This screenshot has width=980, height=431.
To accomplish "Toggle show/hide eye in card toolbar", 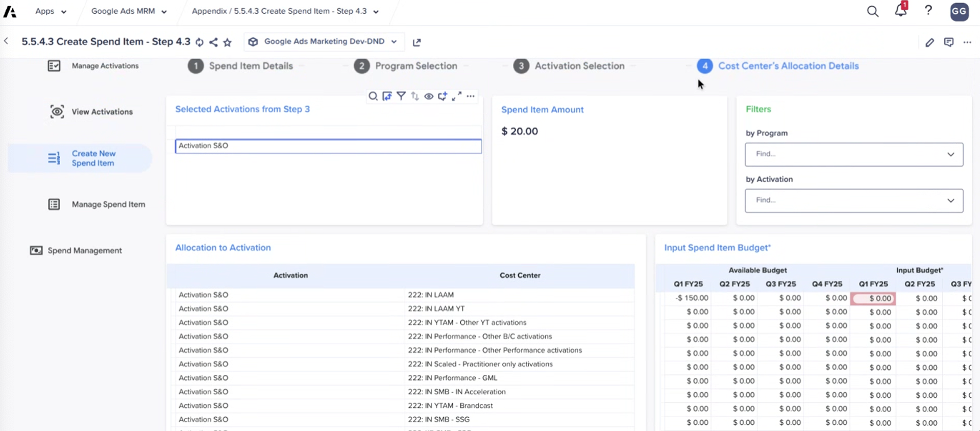I will [429, 96].
